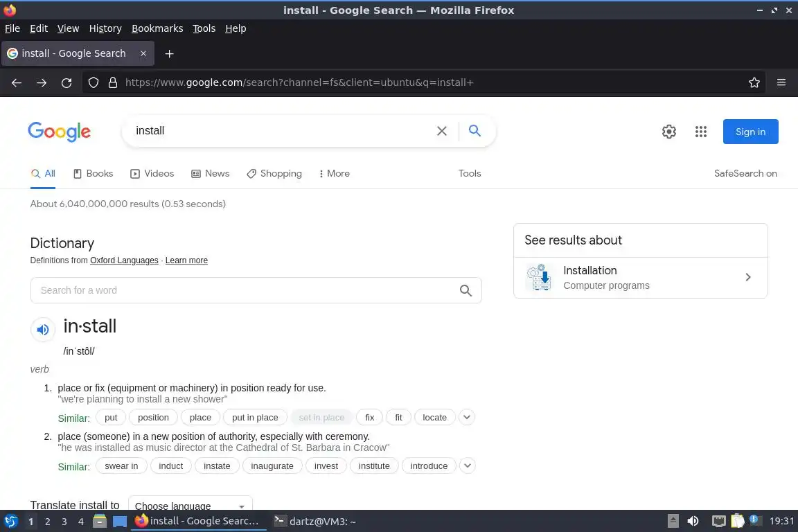Image resolution: width=798 pixels, height=532 pixels.
Task: Click the Google logo
Action: tap(60, 132)
